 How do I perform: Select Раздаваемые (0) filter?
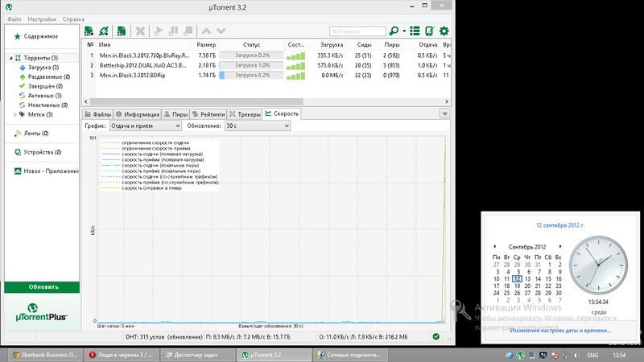coord(49,76)
